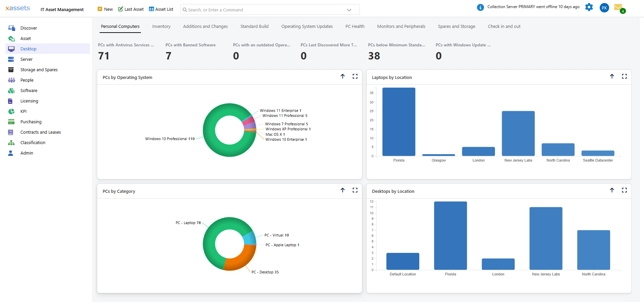Open the People section
644x306 pixels.
[11, 80]
